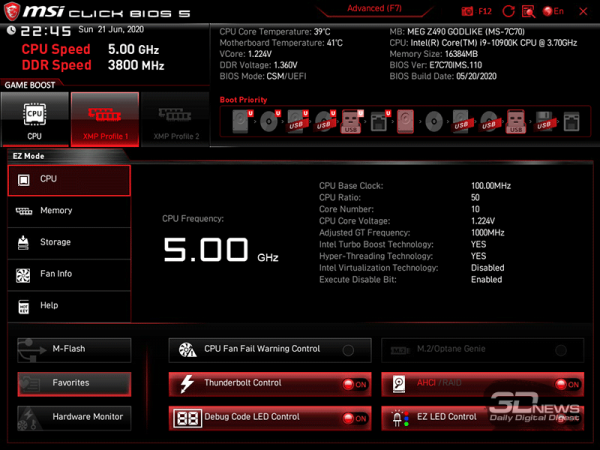Activate XMP Profile 1
This screenshot has height=450, width=600.
coord(104,118)
